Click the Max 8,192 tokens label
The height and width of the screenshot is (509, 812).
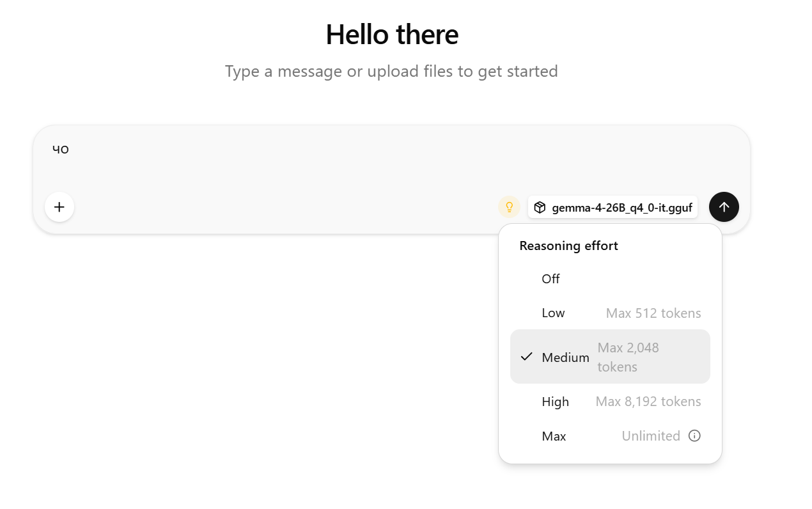coord(648,402)
